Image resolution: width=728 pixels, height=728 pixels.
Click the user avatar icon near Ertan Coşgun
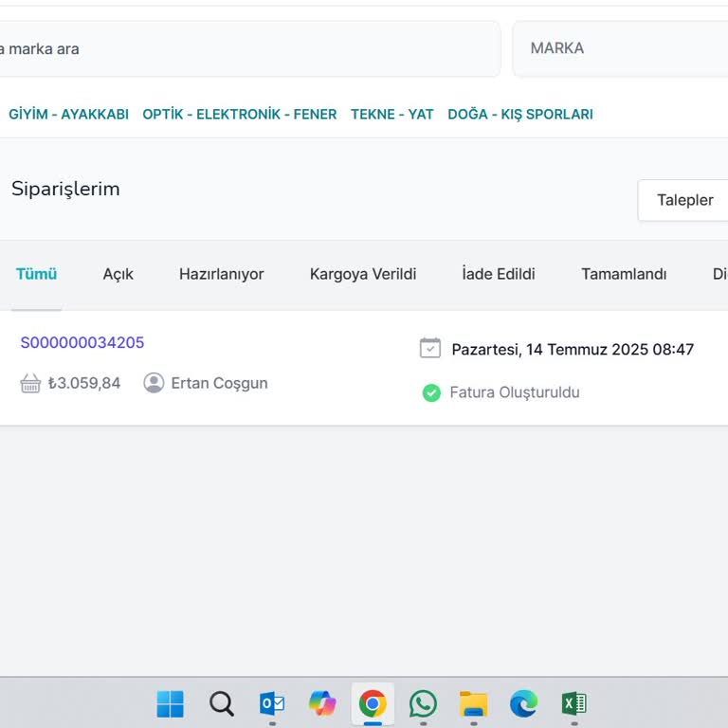tap(154, 383)
